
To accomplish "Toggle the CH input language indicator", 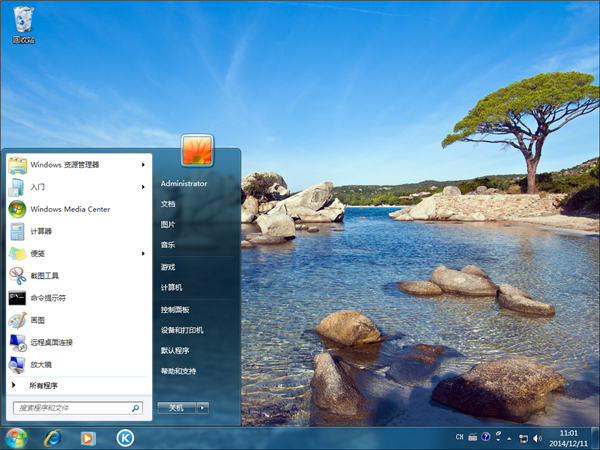I will (460, 437).
